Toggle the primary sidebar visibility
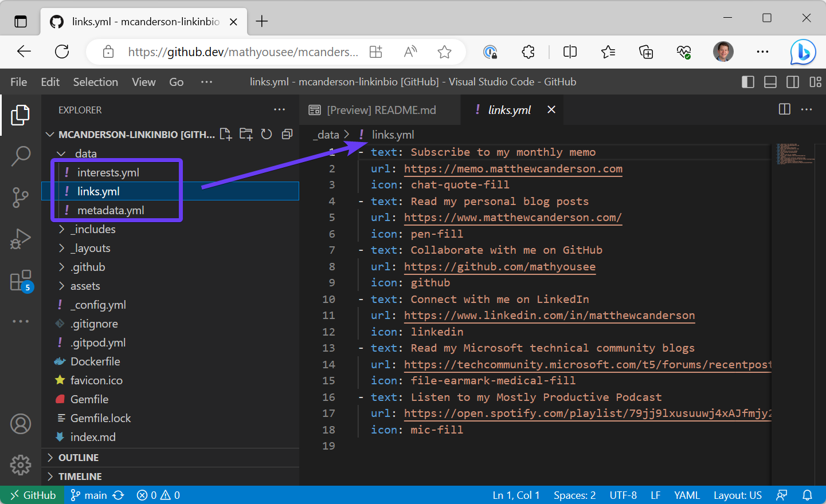This screenshot has width=826, height=504. (x=748, y=82)
